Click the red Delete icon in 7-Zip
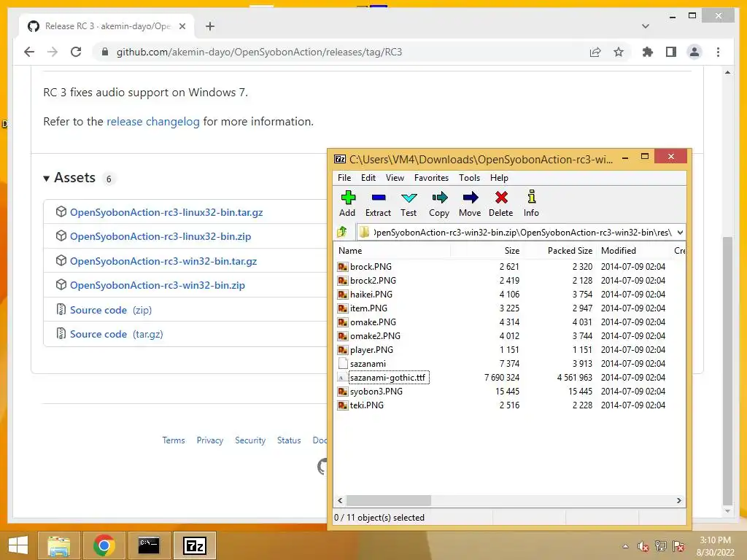This screenshot has height=560, width=747. (500, 203)
